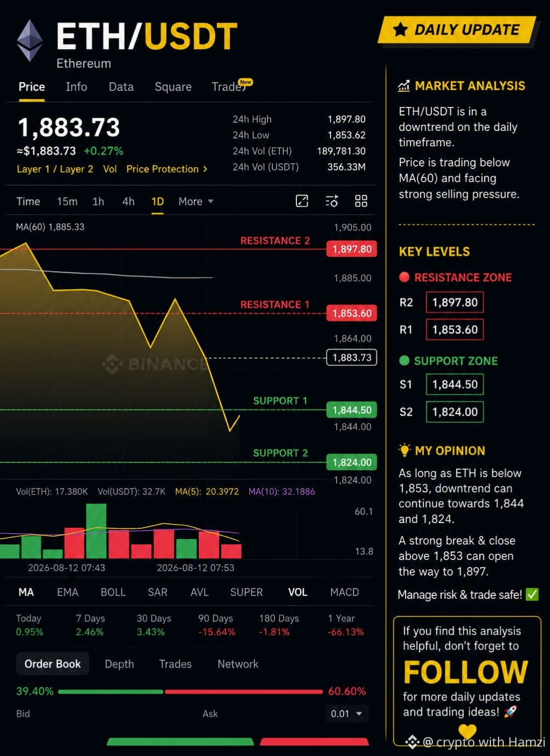
Task: Select the Time chart interval
Action: tap(28, 201)
